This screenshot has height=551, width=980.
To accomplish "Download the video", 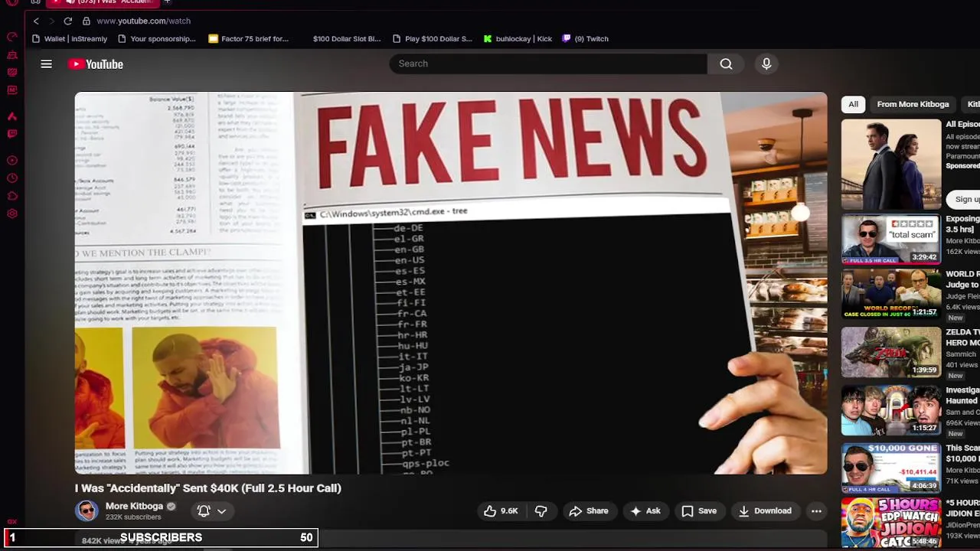I will click(x=764, y=511).
